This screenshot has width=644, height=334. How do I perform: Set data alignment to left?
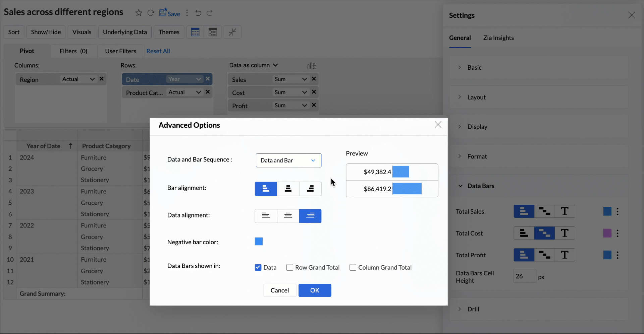266,216
